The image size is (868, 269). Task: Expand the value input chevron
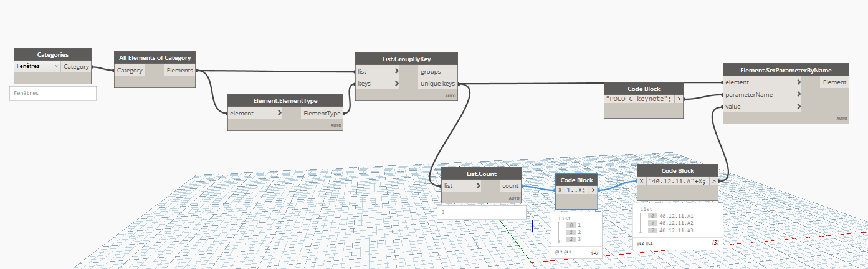click(x=799, y=107)
